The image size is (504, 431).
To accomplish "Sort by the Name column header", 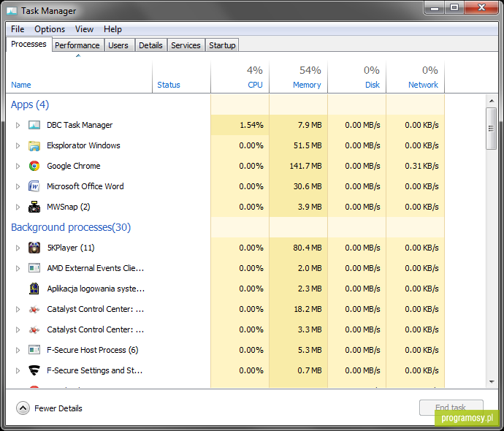I will 21,85.
